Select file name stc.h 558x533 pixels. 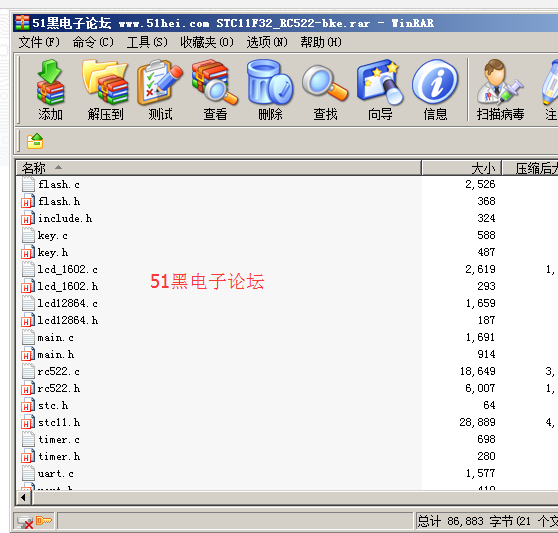click(53, 406)
